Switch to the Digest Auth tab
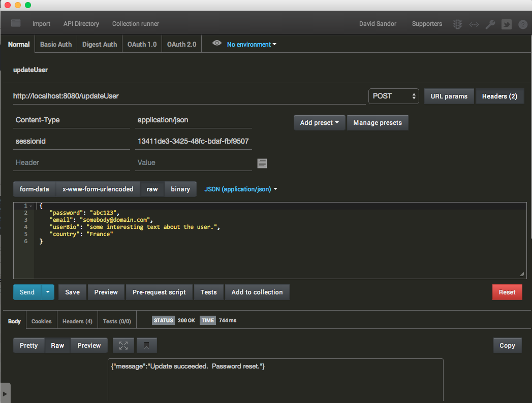The width and height of the screenshot is (532, 403). [x=100, y=44]
